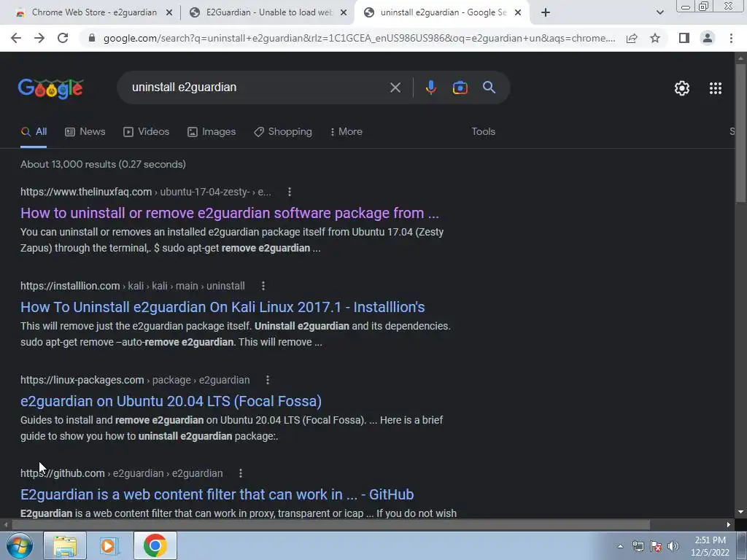Viewport: 747px width, 560px height.
Task: Open the tab search dropdown arrow
Action: click(659, 13)
